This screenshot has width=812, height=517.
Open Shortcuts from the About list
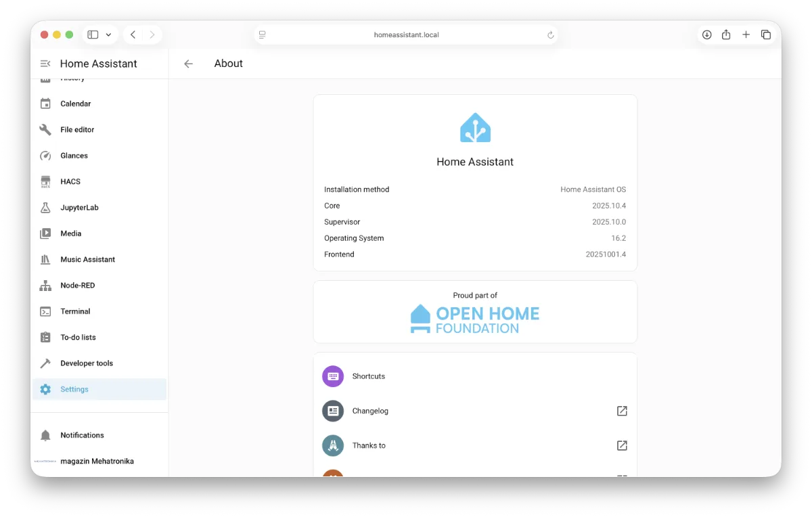click(x=369, y=376)
